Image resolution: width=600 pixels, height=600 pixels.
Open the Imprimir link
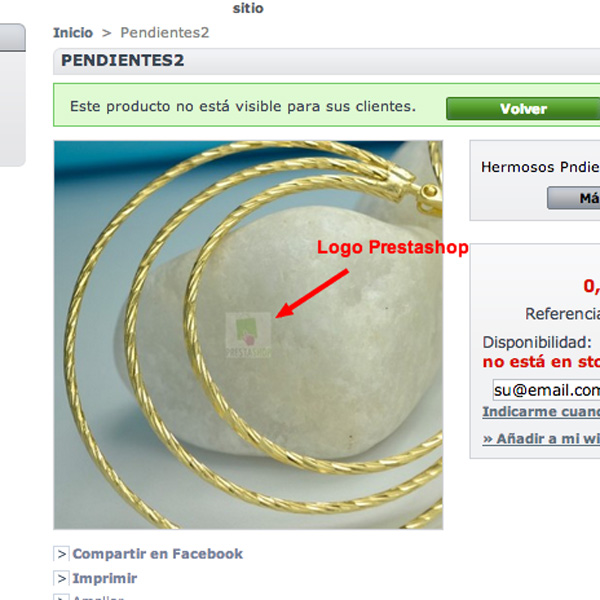coord(104,578)
